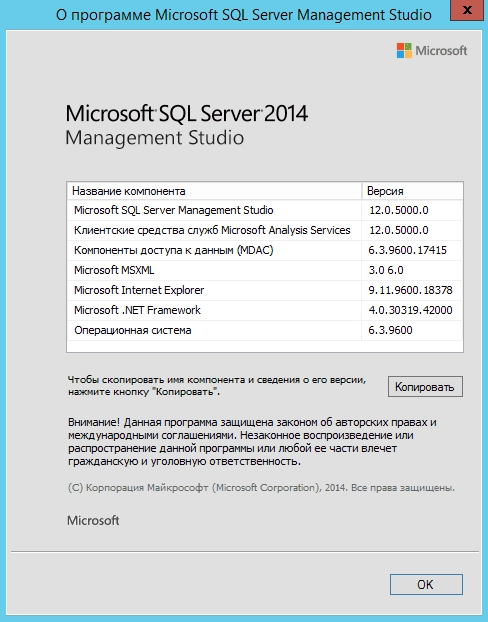The width and height of the screenshot is (488, 622).
Task: Click version 4.0.30319.42000 cell
Action: tap(410, 310)
